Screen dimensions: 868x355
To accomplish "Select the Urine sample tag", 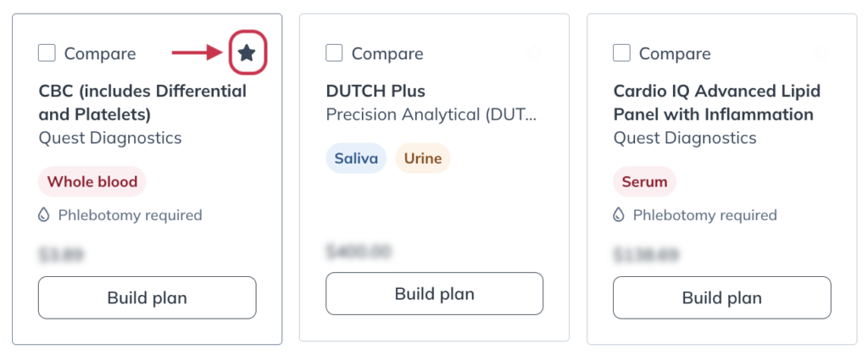I will pos(423,158).
